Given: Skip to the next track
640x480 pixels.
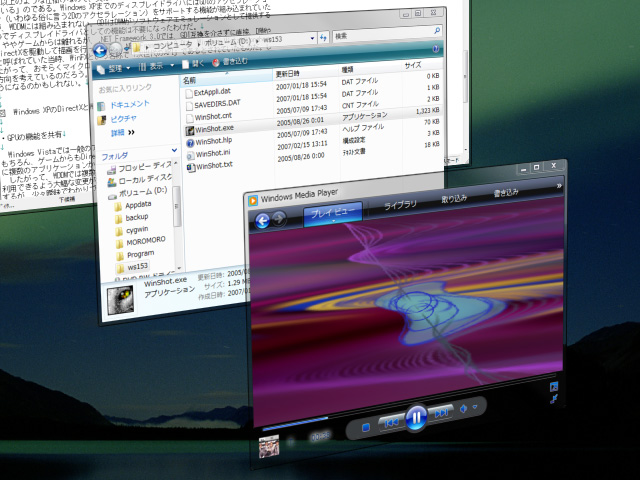Looking at the screenshot, I should click(x=441, y=411).
